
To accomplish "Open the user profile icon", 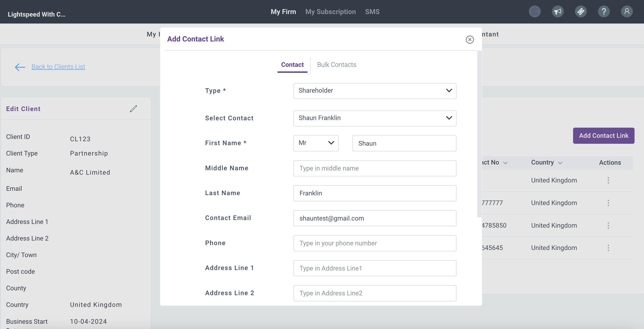I will (626, 12).
